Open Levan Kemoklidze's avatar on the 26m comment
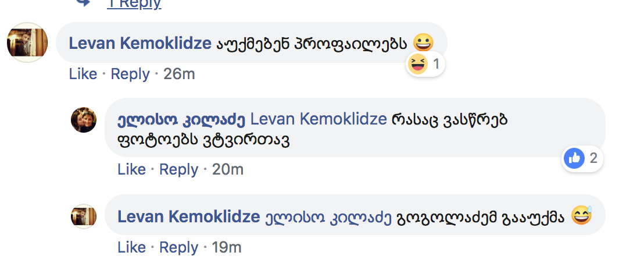 [27, 42]
